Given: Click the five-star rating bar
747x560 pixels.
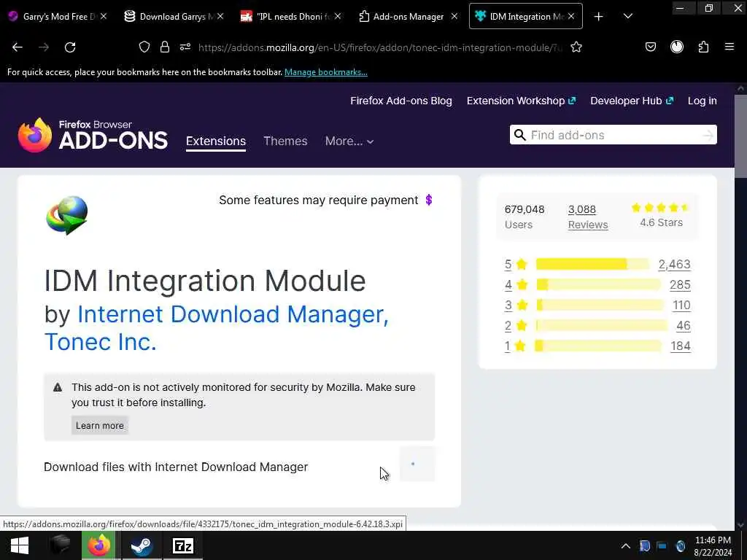Looking at the screenshot, I should (592, 264).
